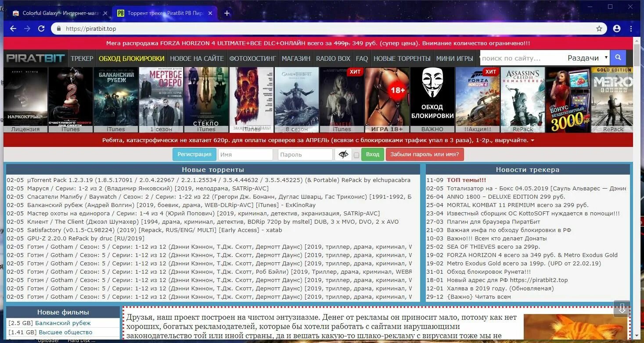Click the page vertical scrollbar thumb
The image size is (644, 343).
tap(637, 55)
